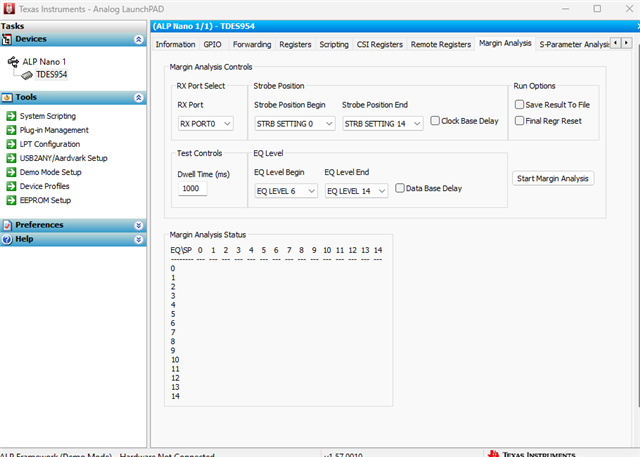
Task: Minimize the Analog LaunchPAD window
Action: pyautogui.click(x=565, y=9)
